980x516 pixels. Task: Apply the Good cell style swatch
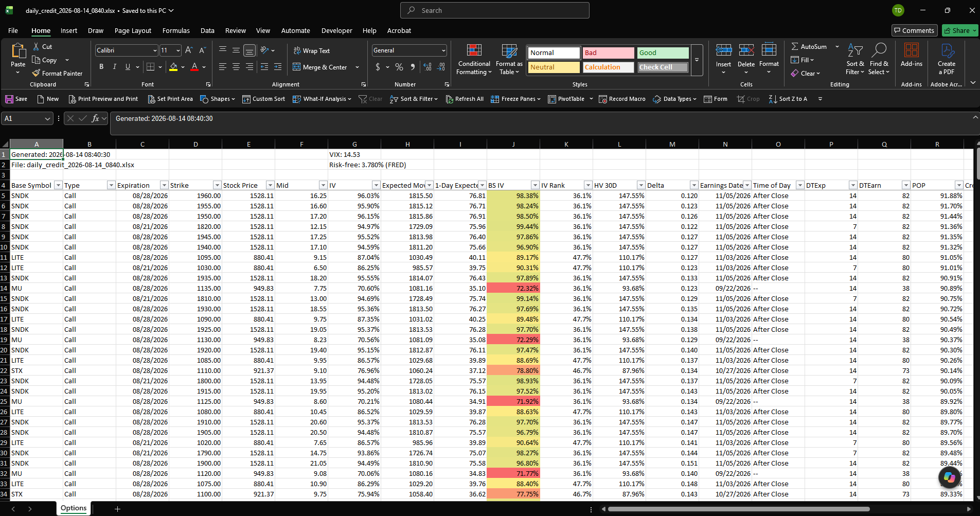pyautogui.click(x=663, y=53)
